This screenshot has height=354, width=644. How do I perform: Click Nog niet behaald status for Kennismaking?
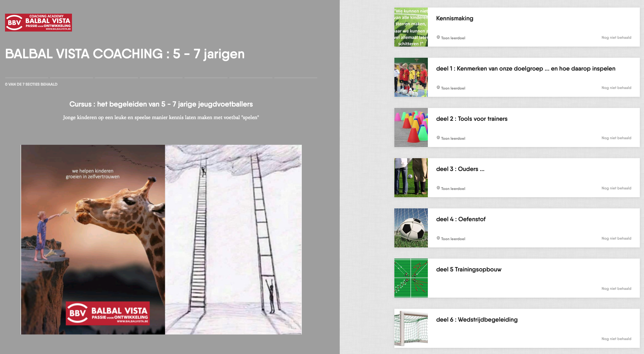click(x=616, y=38)
